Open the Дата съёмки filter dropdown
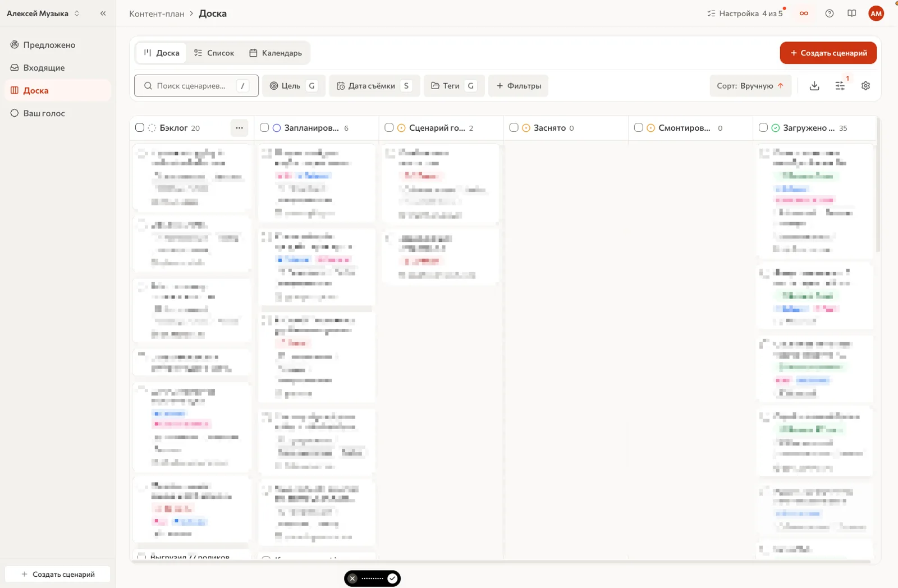The width and height of the screenshot is (898, 588). 374,86
